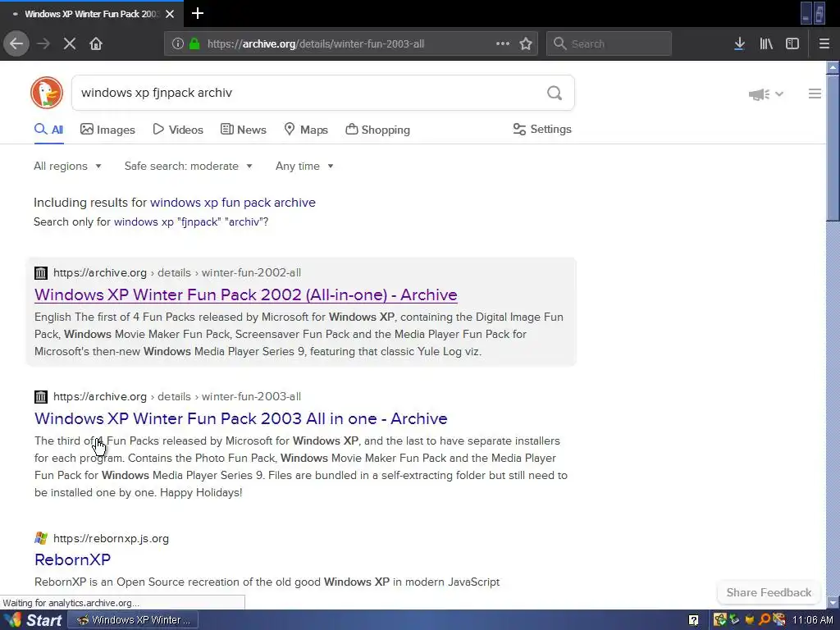
Task: Click the Share Feedback button
Action: (769, 592)
